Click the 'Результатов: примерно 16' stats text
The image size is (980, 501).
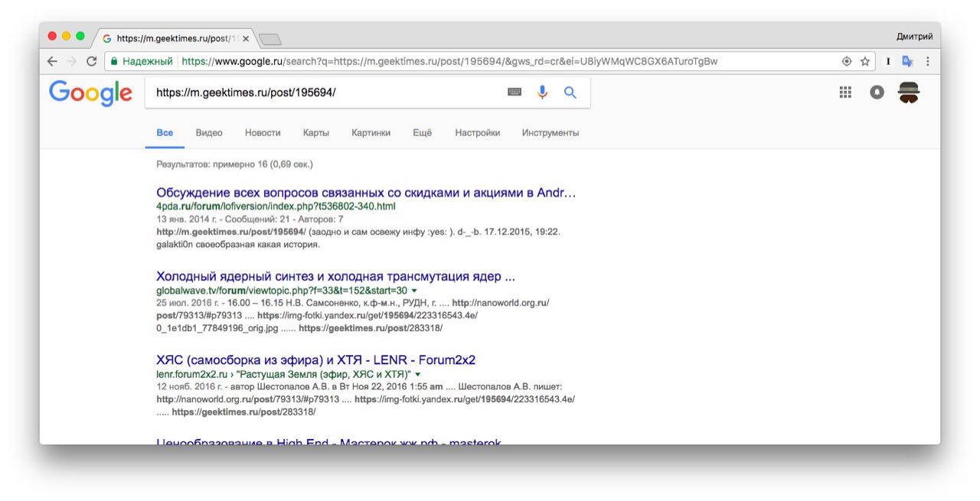[234, 164]
